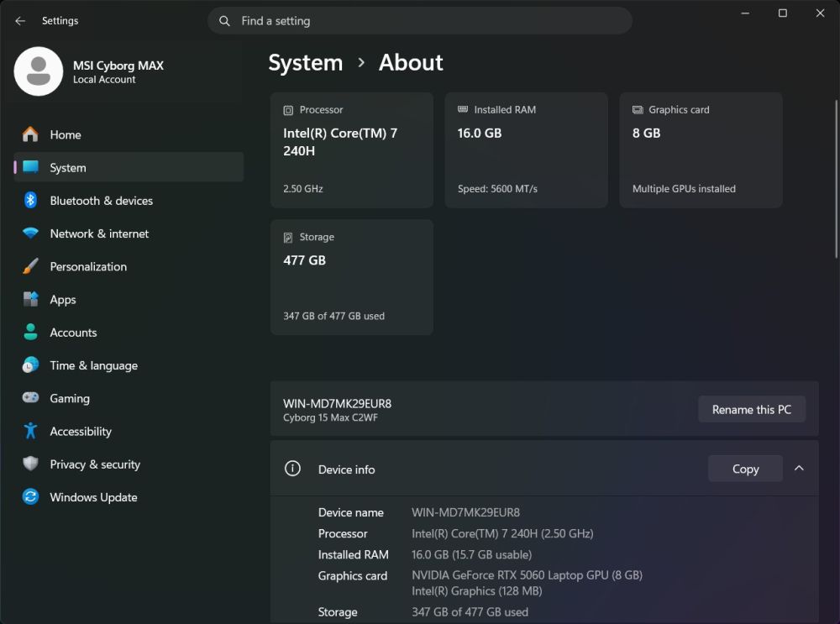Click the Privacy shield icon

(30, 464)
